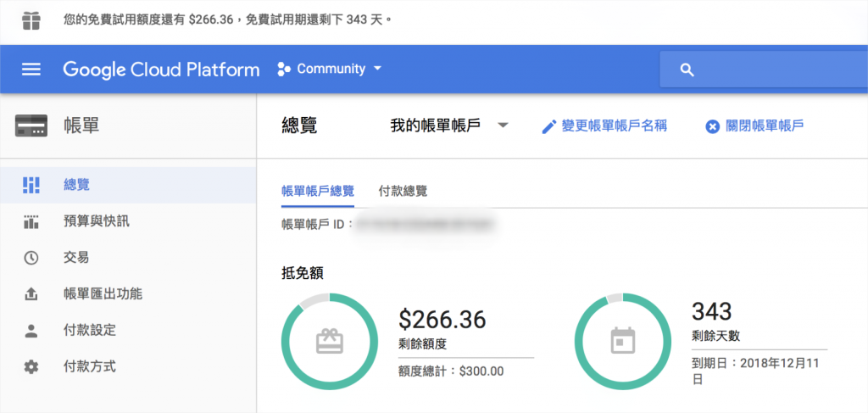Screen dimensions: 868x413
Task: Click the 交易 clock icon
Action: 31,258
